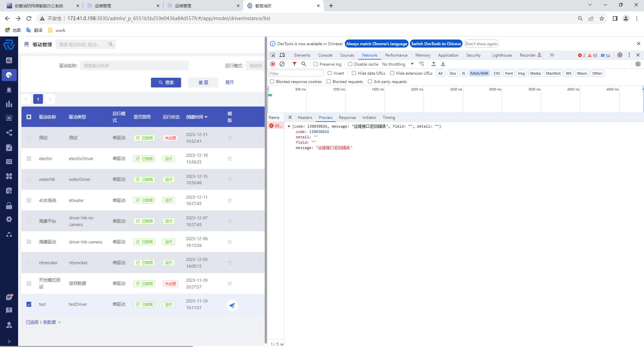
Task: Toggle the network filter funnel icon
Action: tap(294, 64)
